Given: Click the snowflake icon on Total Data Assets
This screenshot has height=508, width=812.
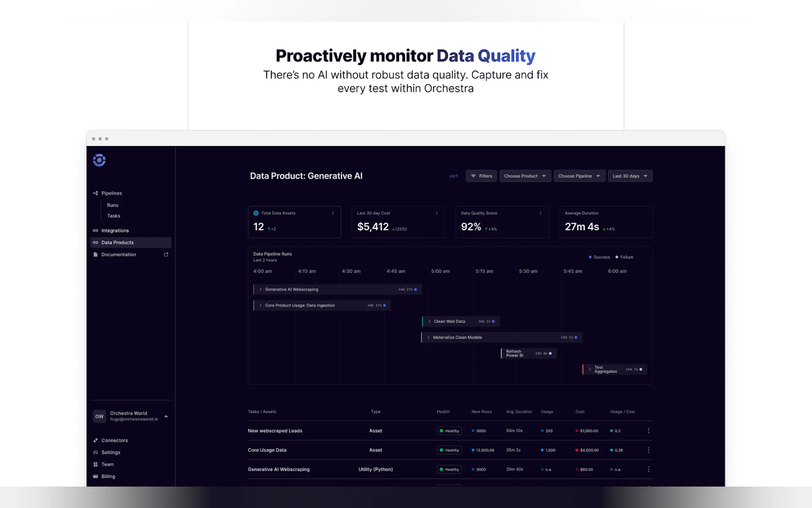Looking at the screenshot, I should (x=256, y=213).
